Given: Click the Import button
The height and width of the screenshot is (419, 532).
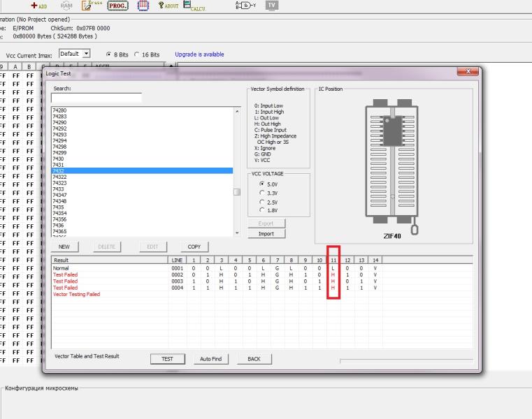Looking at the screenshot, I should (x=266, y=234).
